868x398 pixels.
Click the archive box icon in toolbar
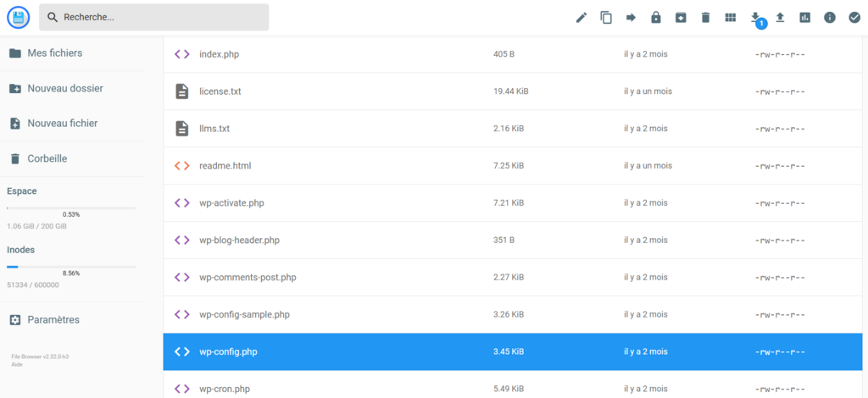pos(681,18)
